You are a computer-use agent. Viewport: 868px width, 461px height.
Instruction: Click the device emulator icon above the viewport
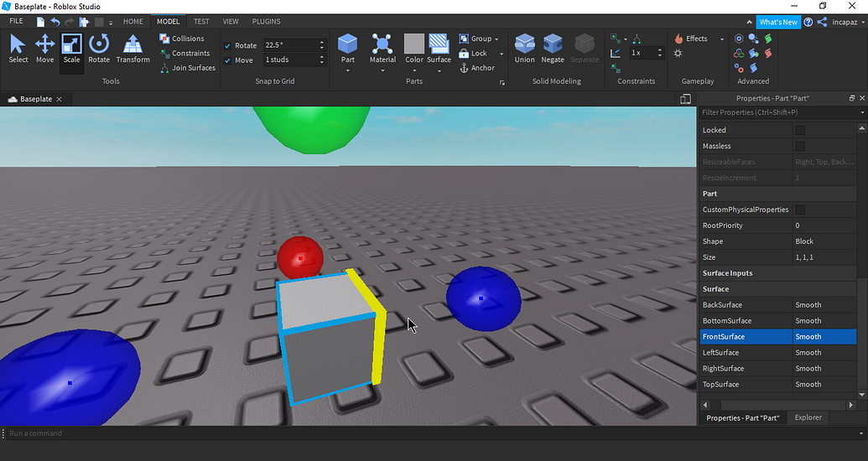tap(685, 99)
